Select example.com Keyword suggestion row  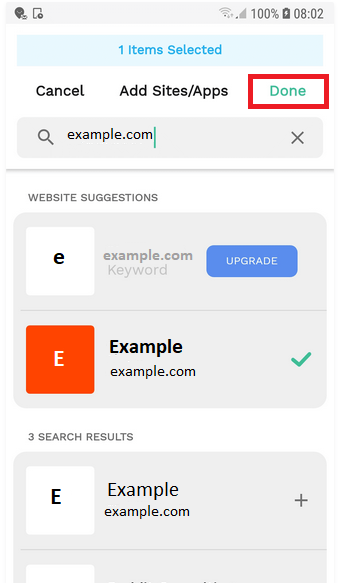coord(170,261)
